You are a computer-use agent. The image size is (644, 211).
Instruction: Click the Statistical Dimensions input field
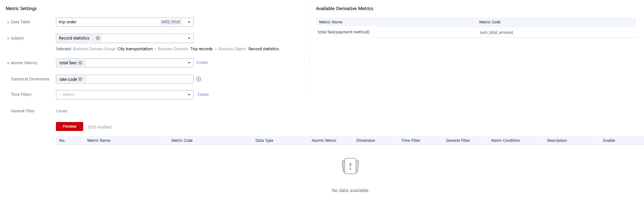pos(124,79)
